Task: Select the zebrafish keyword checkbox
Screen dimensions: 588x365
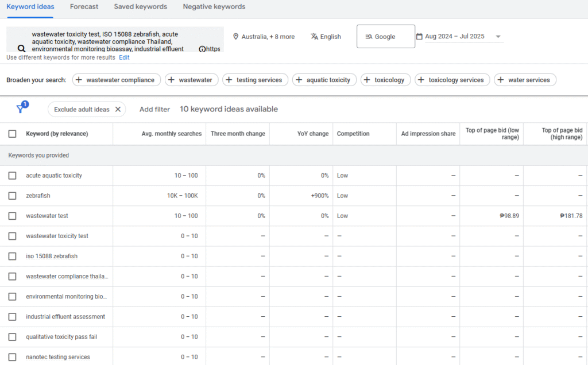Action: tap(12, 196)
